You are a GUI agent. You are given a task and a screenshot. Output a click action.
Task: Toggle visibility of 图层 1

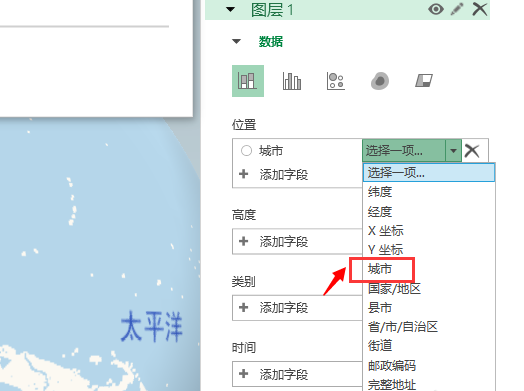tap(436, 9)
